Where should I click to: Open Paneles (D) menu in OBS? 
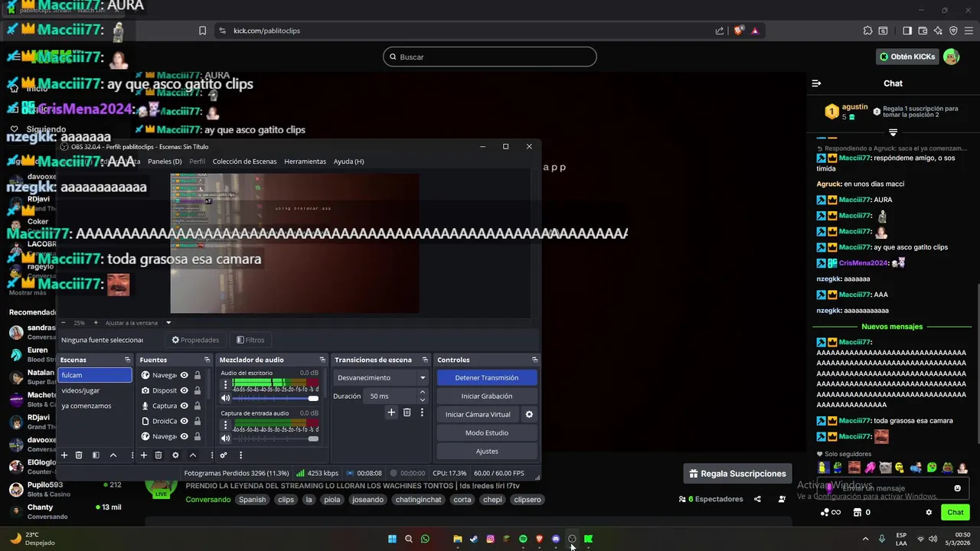click(x=165, y=161)
